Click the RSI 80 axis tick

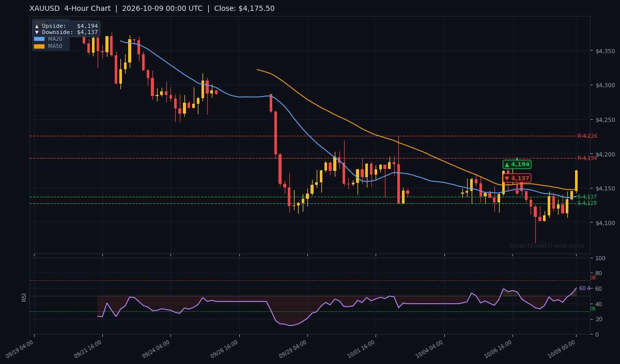tap(599, 274)
